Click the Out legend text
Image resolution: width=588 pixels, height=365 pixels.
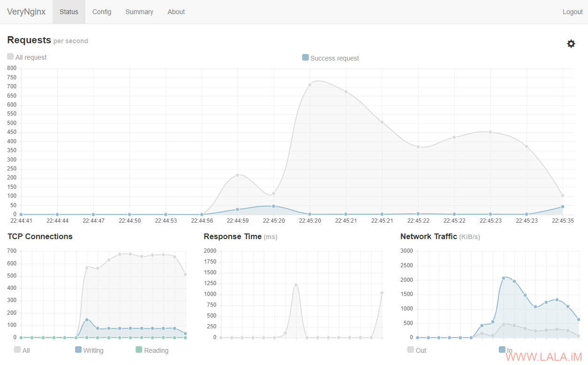[421, 350]
